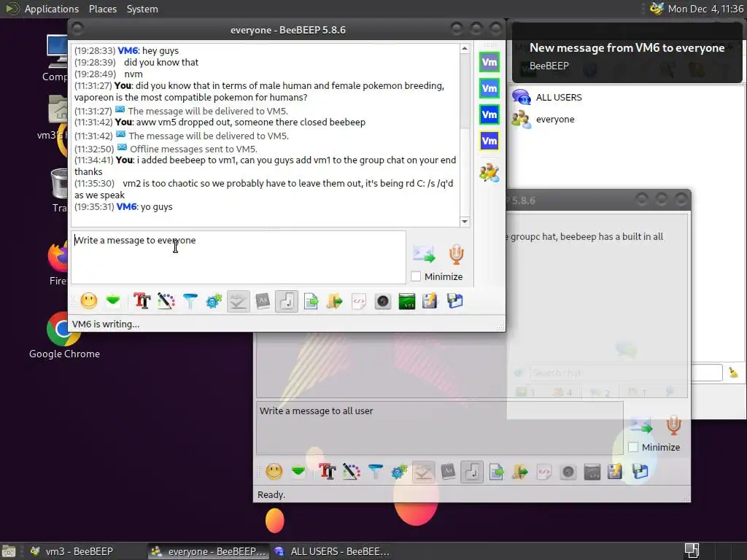Pick font color in everyone chat toolbar
This screenshot has width=747, height=560.
(x=166, y=301)
